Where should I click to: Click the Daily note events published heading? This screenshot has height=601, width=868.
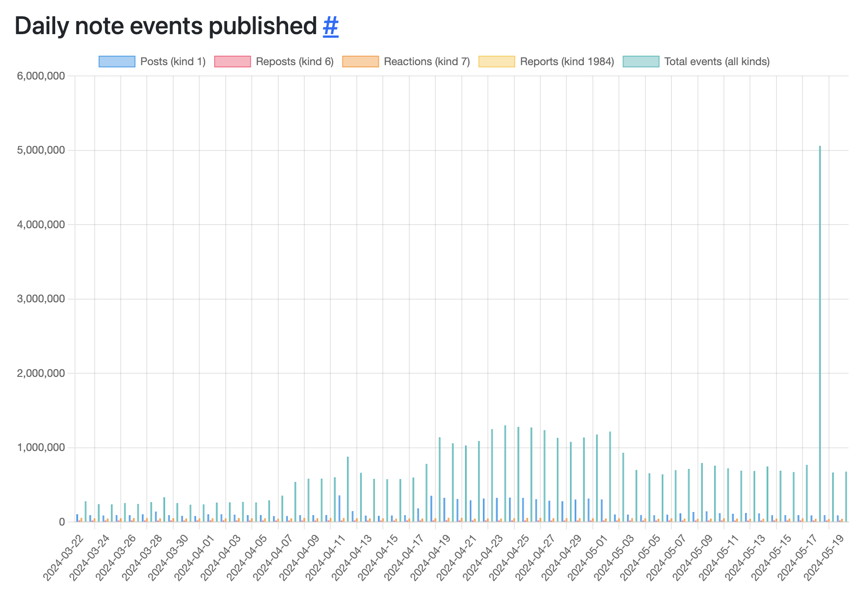(166, 26)
